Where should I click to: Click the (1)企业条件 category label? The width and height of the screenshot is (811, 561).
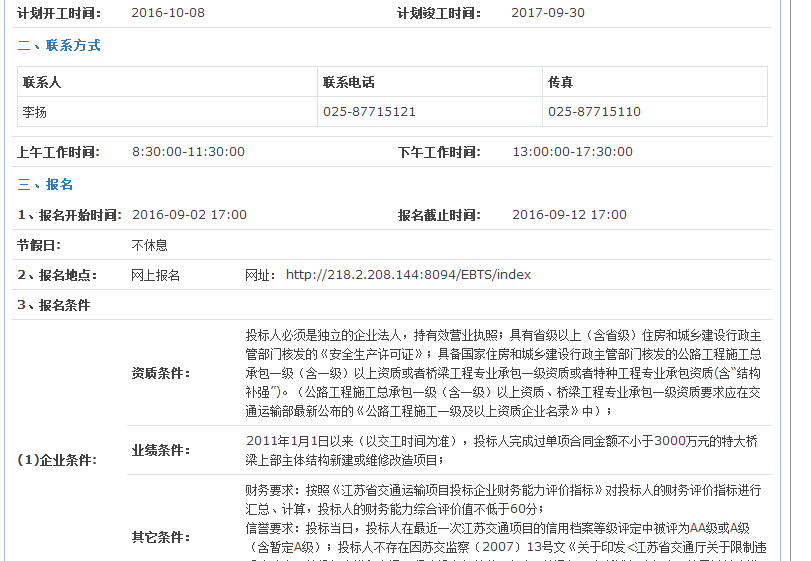[x=57, y=460]
